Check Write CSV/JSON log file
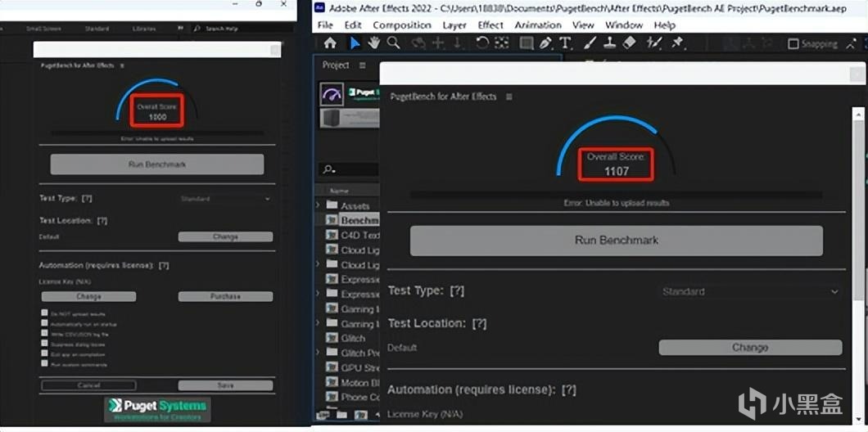868x432 pixels. 44,333
